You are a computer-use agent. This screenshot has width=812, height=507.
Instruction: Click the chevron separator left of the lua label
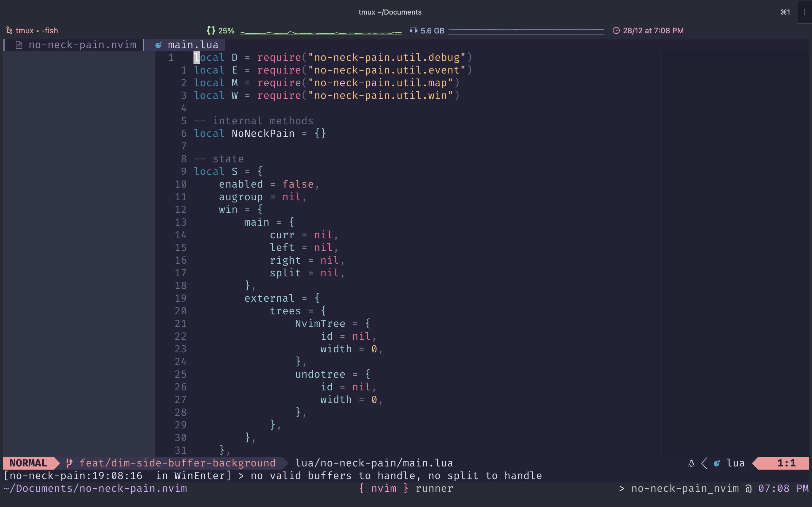pos(704,463)
